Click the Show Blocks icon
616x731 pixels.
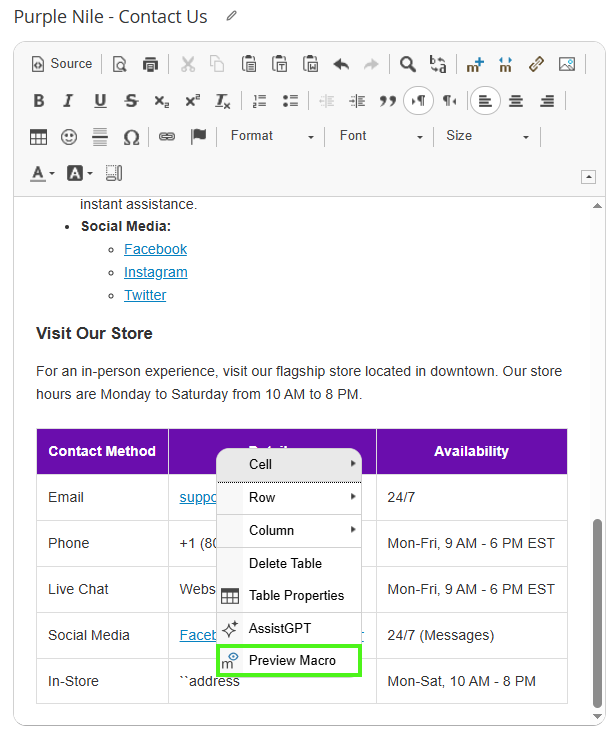[114, 173]
